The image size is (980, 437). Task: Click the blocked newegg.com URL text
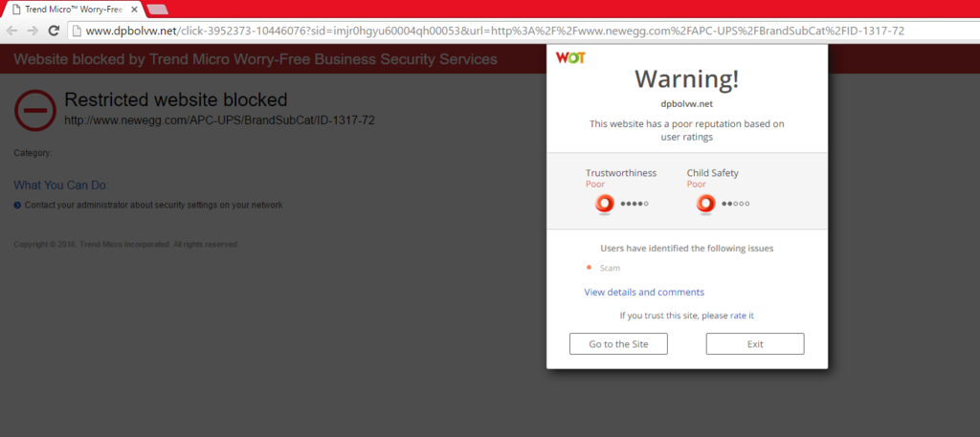click(219, 120)
